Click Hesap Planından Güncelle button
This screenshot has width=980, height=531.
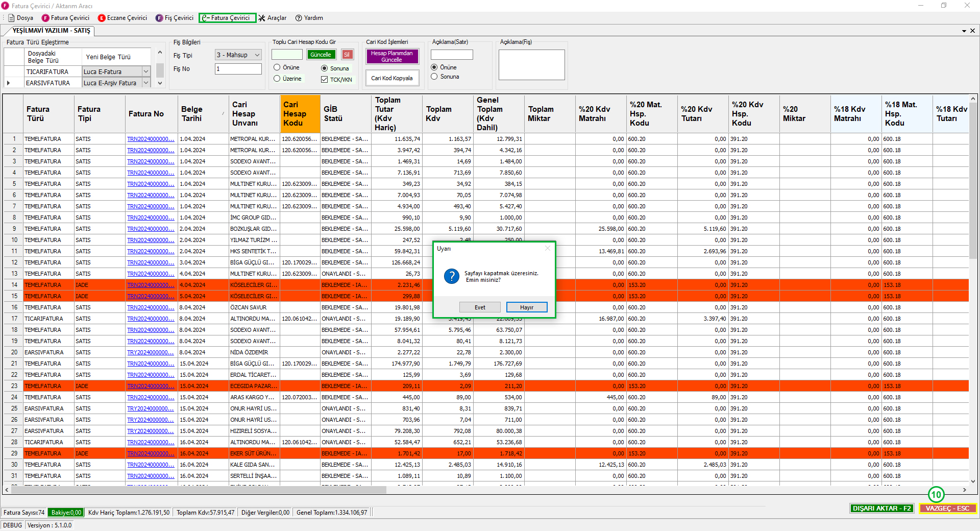click(x=392, y=57)
